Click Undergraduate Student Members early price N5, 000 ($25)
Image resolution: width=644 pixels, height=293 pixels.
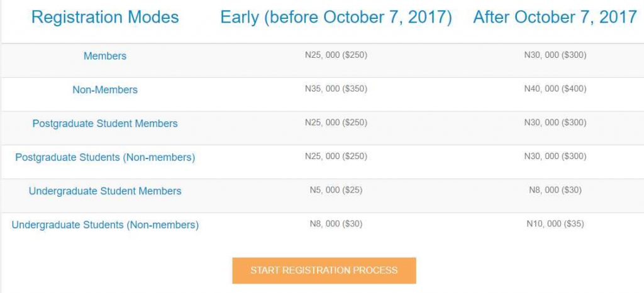pos(336,190)
